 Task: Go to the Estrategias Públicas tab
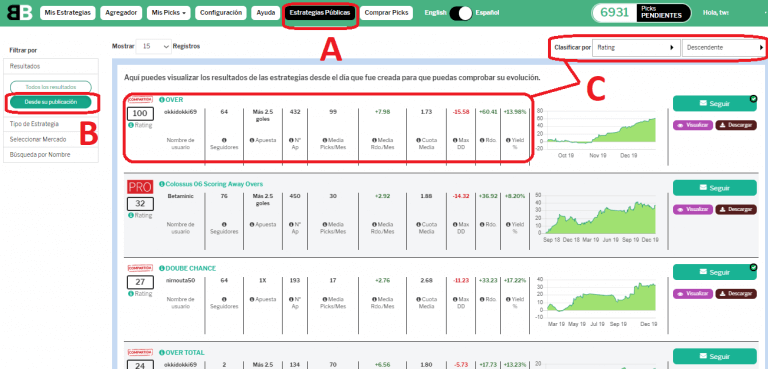(320, 13)
